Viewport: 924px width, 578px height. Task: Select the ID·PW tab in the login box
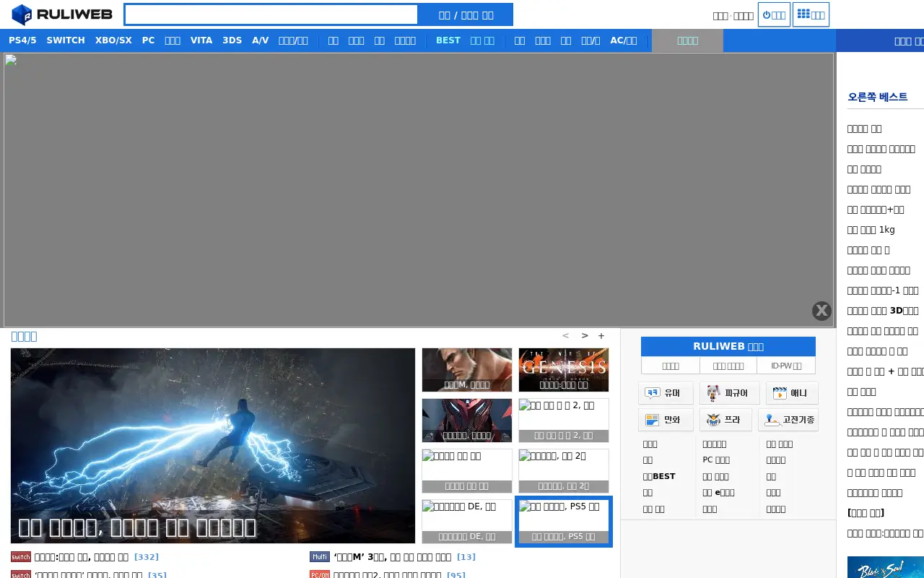786,366
